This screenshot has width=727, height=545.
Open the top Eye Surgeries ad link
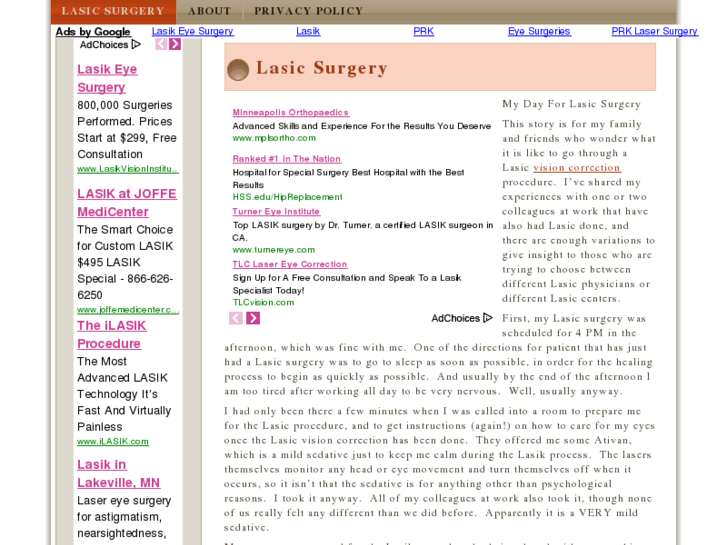[539, 31]
